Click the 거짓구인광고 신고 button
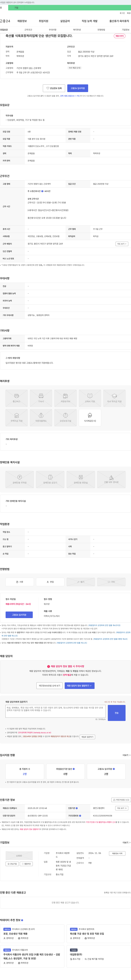Image resolution: width=131 pixels, height=980 pixels. (121, 800)
